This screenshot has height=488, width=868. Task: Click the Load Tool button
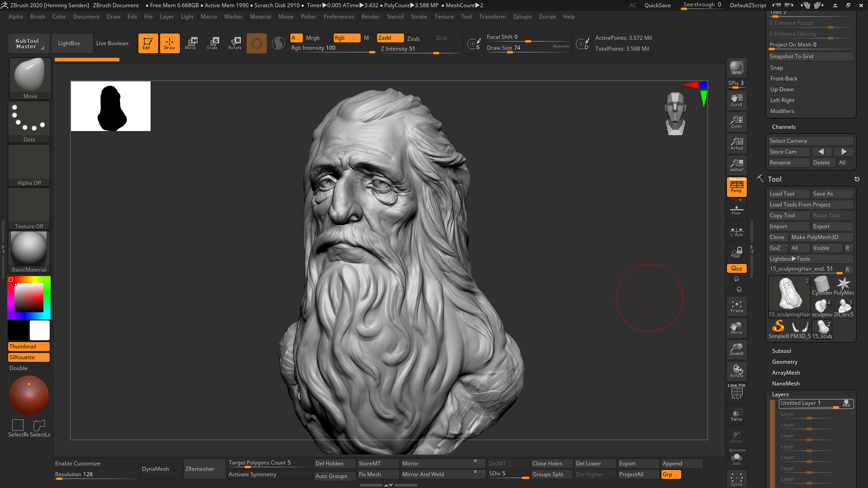(x=789, y=194)
